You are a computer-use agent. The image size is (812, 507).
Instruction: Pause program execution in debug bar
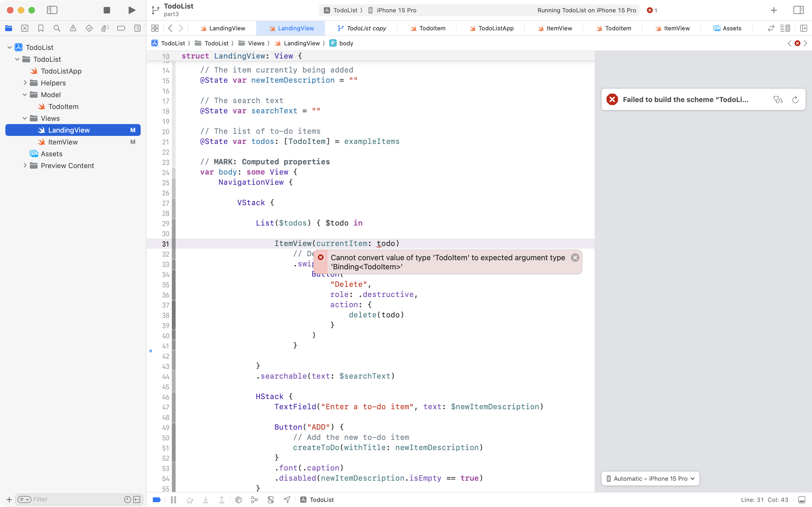[x=173, y=500]
